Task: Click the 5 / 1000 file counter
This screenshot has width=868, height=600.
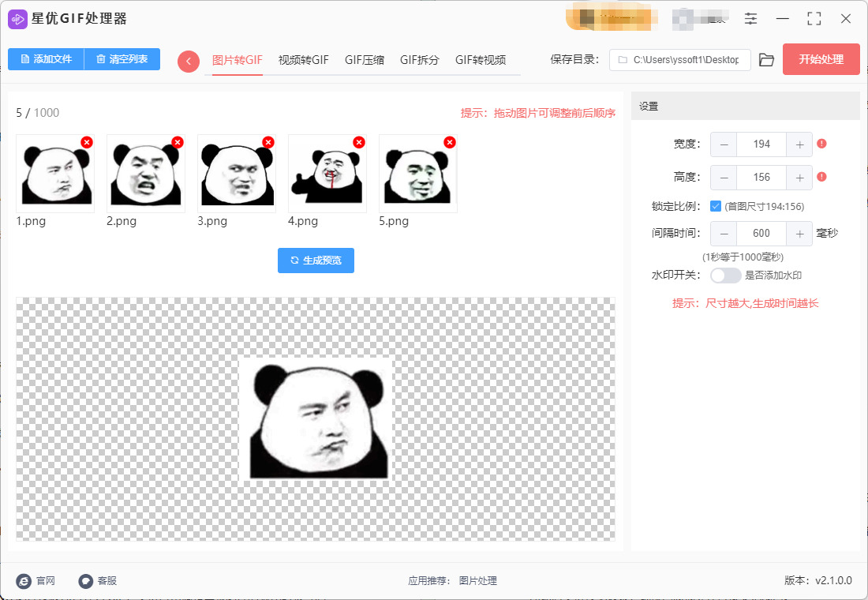Action: (x=38, y=113)
